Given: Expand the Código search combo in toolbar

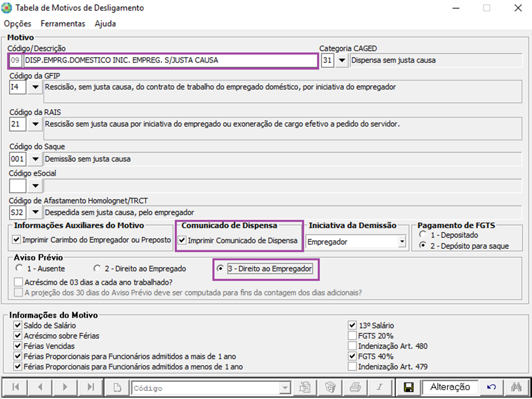Looking at the screenshot, I should pos(285,388).
